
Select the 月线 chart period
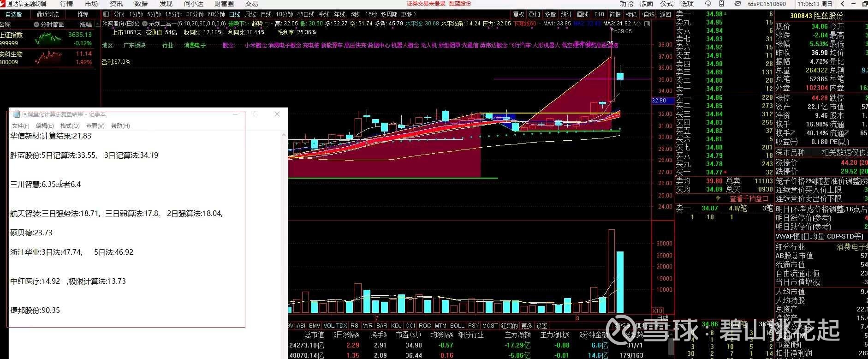tap(266, 14)
